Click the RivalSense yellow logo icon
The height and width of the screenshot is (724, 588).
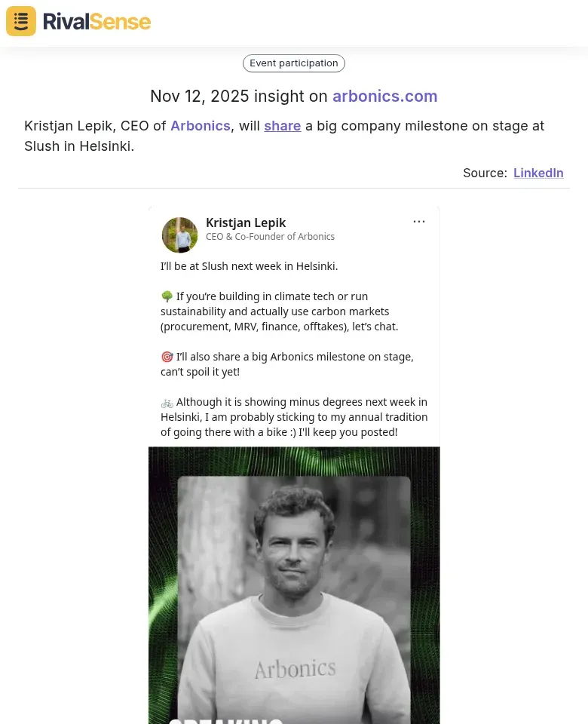21,21
